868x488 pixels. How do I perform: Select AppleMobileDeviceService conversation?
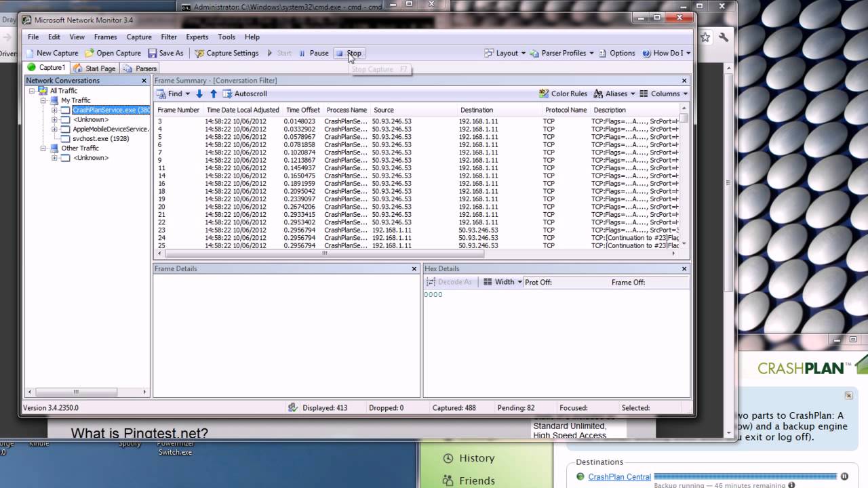(111, 129)
